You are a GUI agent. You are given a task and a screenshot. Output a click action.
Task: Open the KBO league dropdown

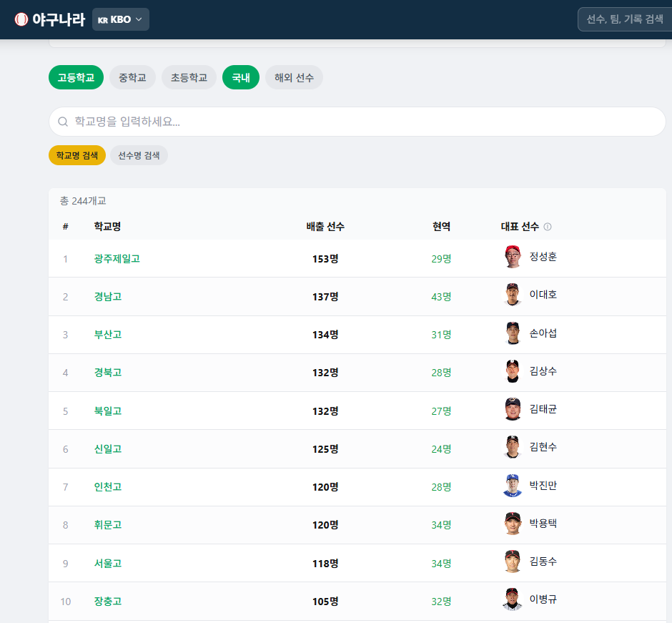[x=120, y=19]
